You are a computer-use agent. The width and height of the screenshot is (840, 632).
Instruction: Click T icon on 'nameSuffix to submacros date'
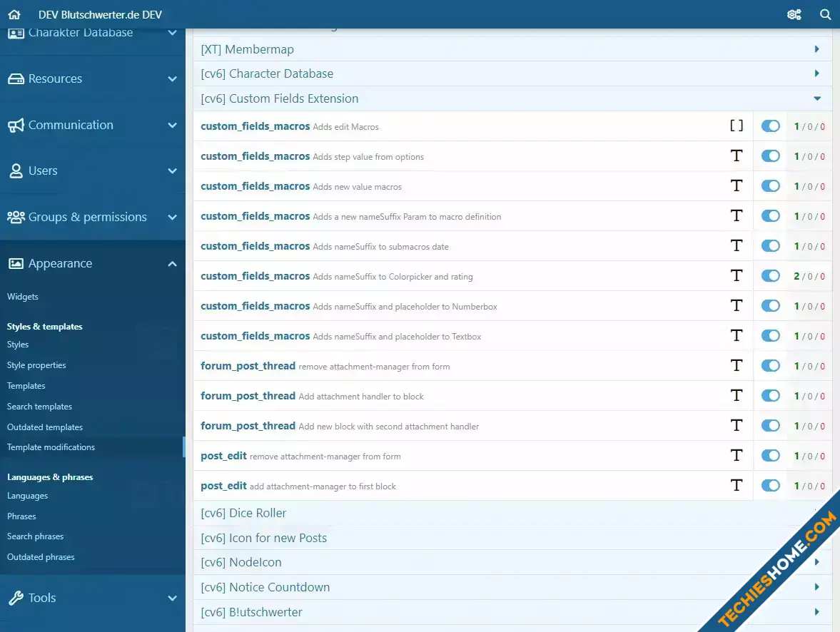click(737, 246)
